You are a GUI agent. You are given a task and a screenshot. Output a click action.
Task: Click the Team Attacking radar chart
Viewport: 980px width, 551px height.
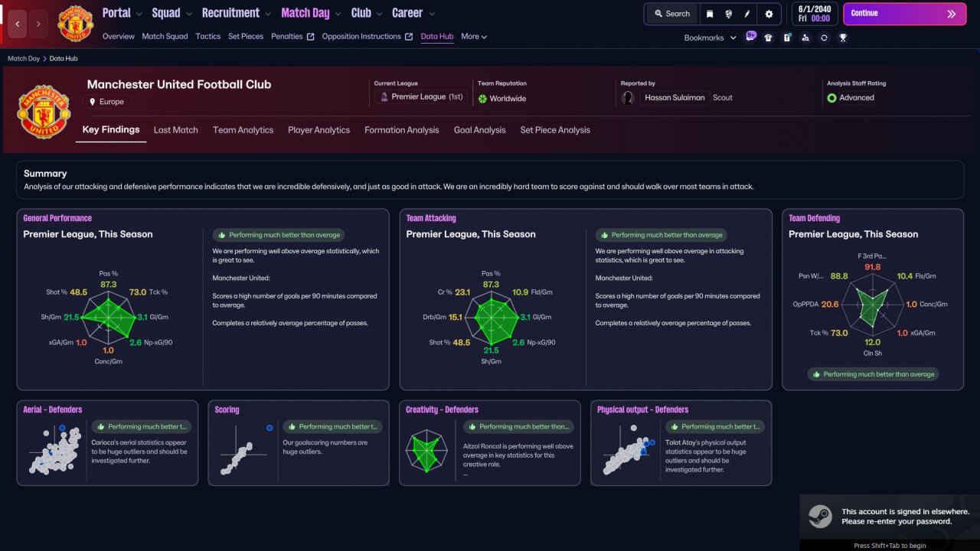click(492, 319)
